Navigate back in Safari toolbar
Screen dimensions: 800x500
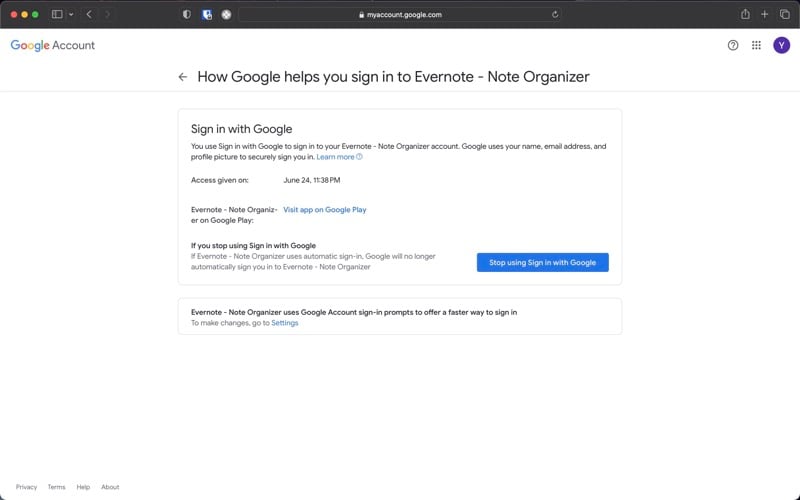pyautogui.click(x=89, y=14)
